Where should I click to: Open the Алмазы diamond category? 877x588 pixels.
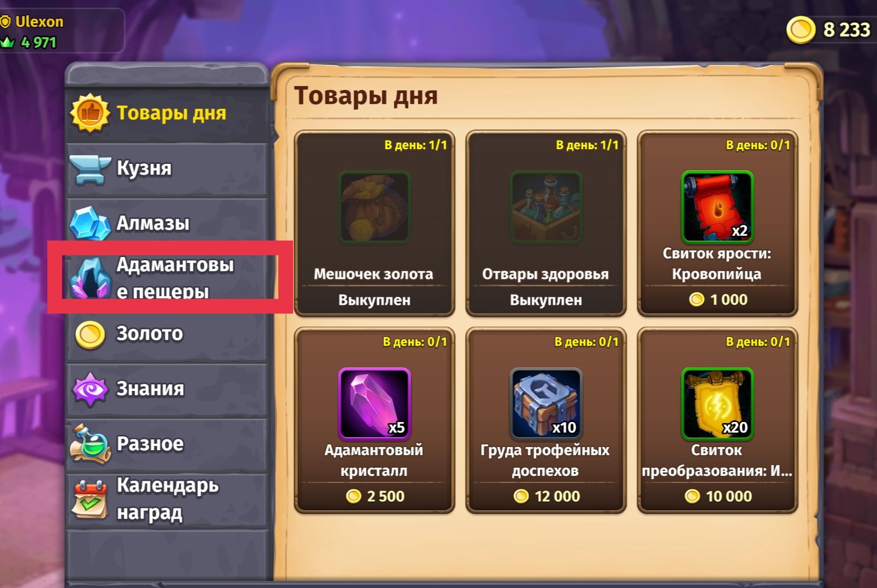(167, 223)
